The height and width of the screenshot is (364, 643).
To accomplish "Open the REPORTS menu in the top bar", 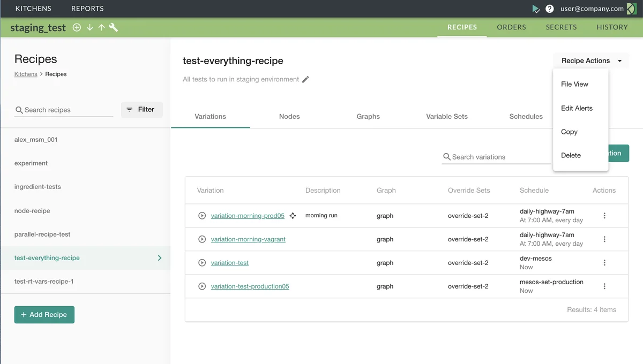I will (x=87, y=9).
